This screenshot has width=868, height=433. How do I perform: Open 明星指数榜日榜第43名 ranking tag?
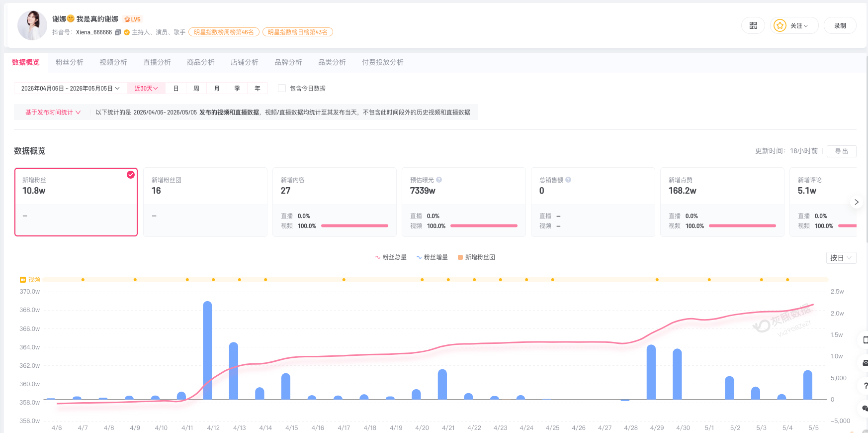(298, 32)
